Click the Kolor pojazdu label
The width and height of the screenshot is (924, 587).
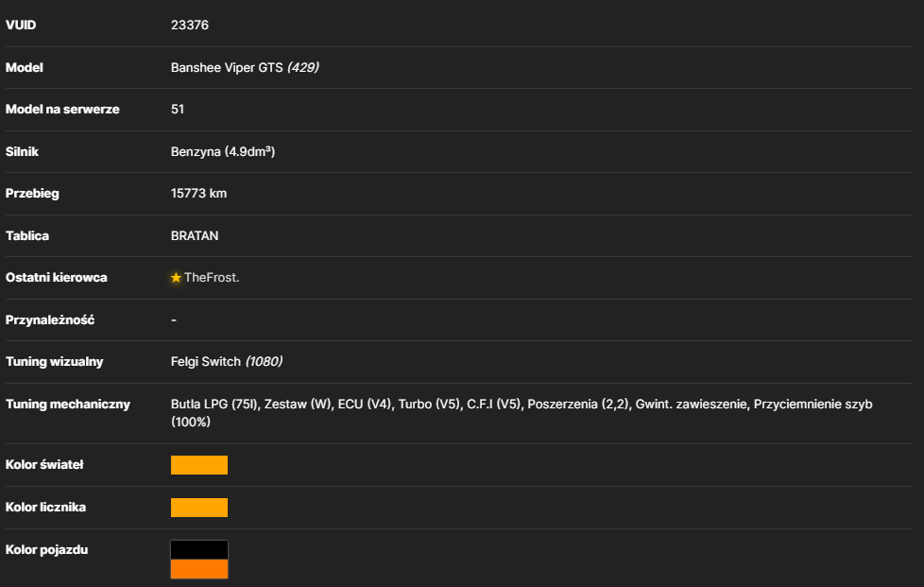(x=46, y=550)
